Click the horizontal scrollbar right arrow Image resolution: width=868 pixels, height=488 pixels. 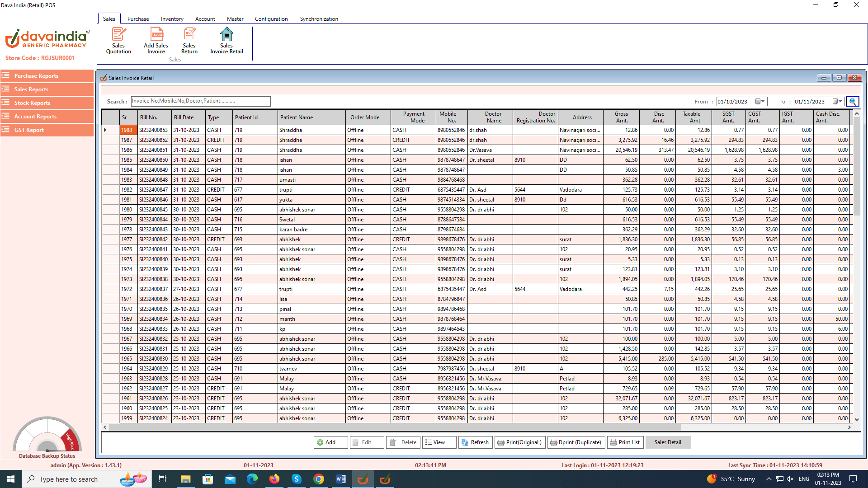[849, 427]
